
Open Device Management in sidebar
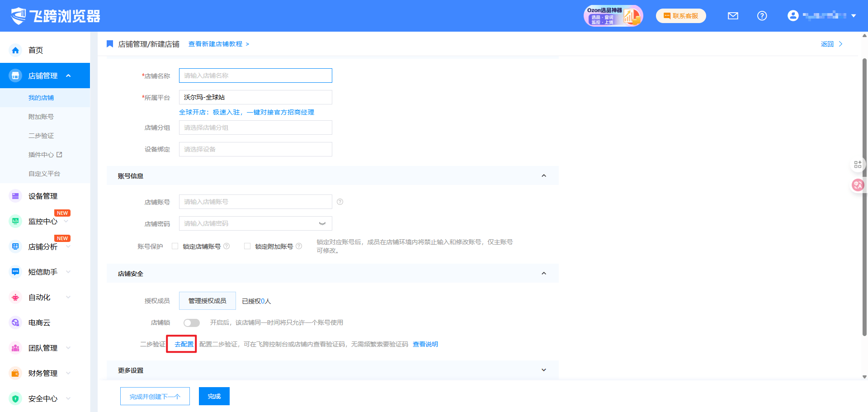click(43, 196)
